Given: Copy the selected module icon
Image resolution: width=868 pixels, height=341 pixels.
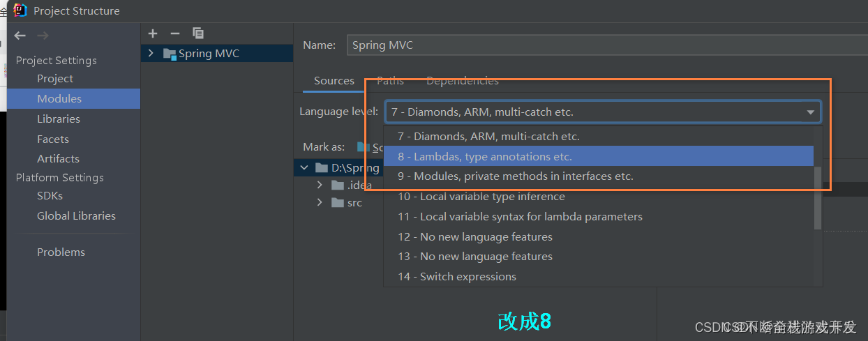Looking at the screenshot, I should [197, 33].
